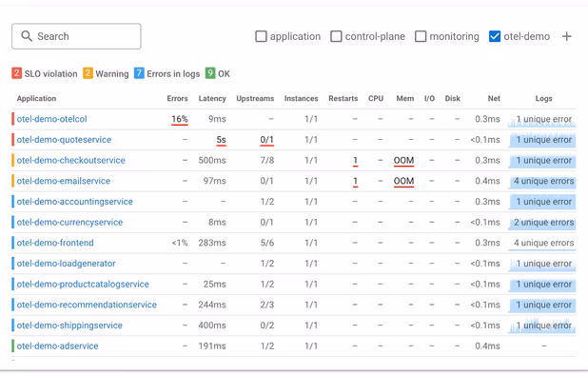Click the plus icon to add category
Screen dimensions: 588x375
567,36
